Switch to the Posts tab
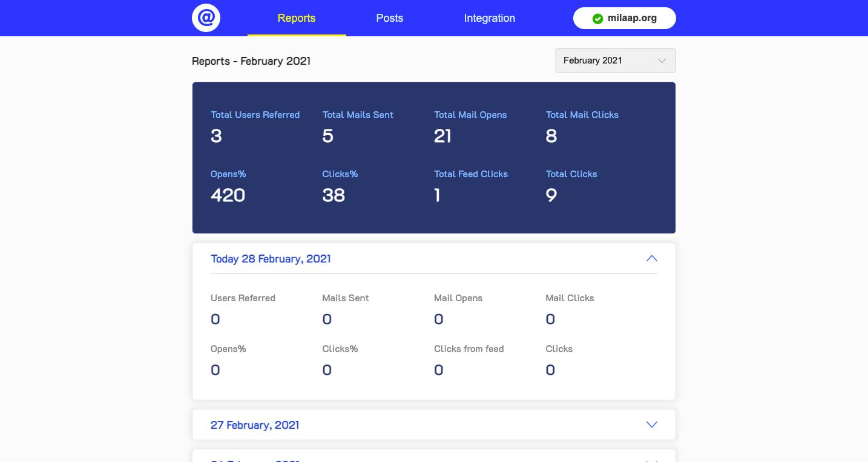The image size is (868, 462). 390,18
